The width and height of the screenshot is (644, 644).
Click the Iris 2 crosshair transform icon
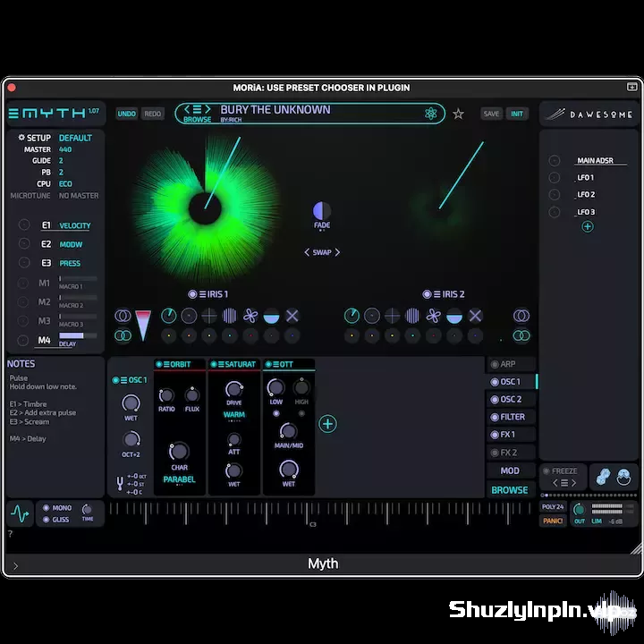pyautogui.click(x=393, y=316)
